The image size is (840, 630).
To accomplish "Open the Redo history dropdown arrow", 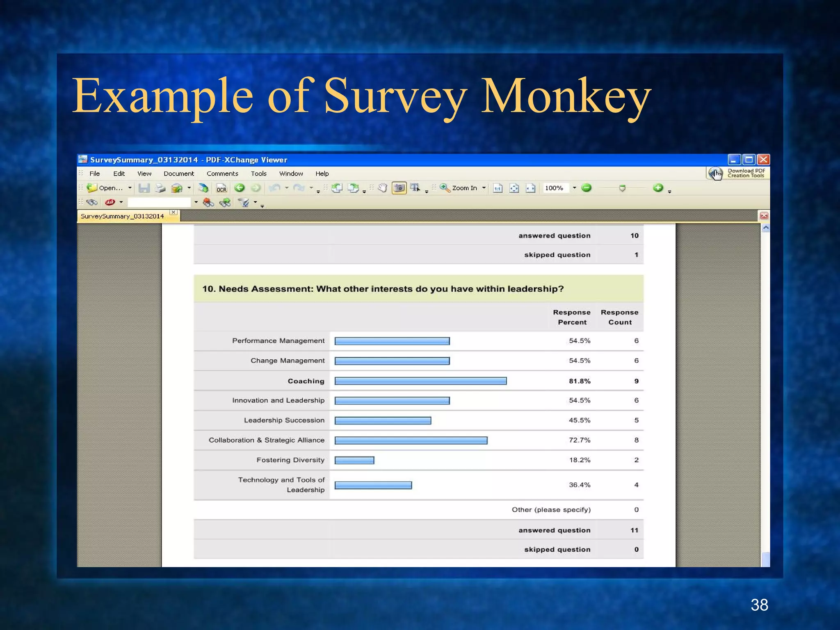I will tap(311, 188).
